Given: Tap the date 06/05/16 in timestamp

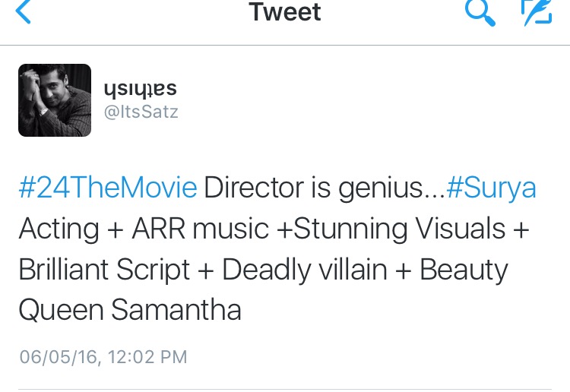Looking at the screenshot, I should click(x=59, y=357).
